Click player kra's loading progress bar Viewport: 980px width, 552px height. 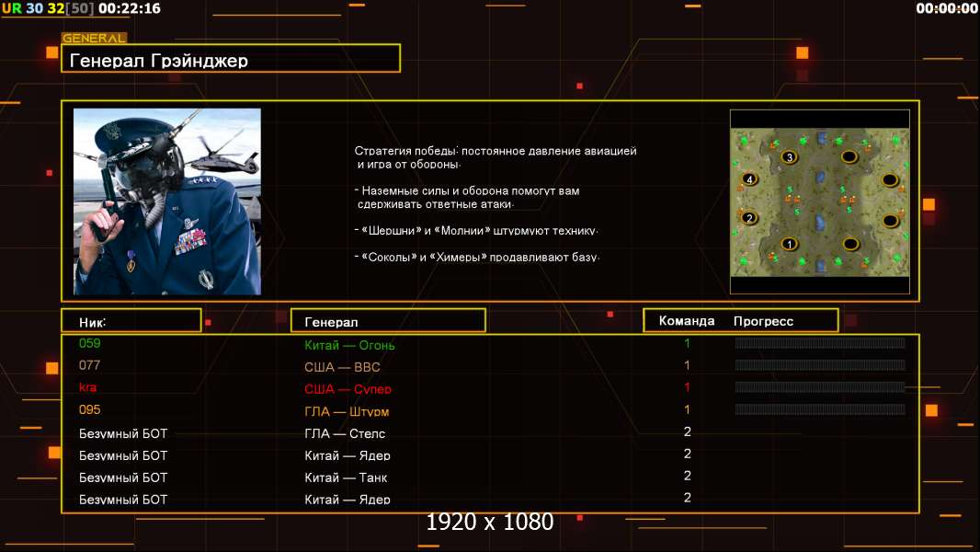(820, 387)
